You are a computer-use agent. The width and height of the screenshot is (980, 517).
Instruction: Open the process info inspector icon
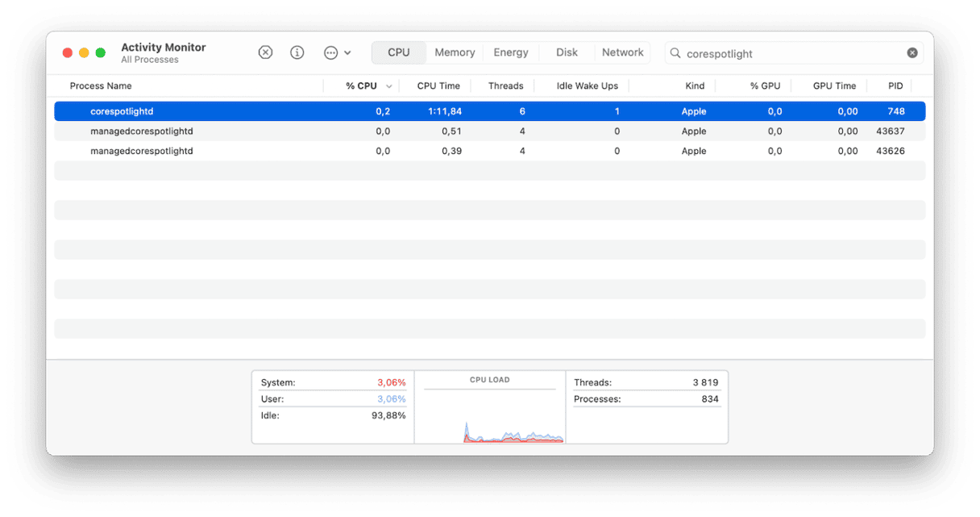pos(297,52)
